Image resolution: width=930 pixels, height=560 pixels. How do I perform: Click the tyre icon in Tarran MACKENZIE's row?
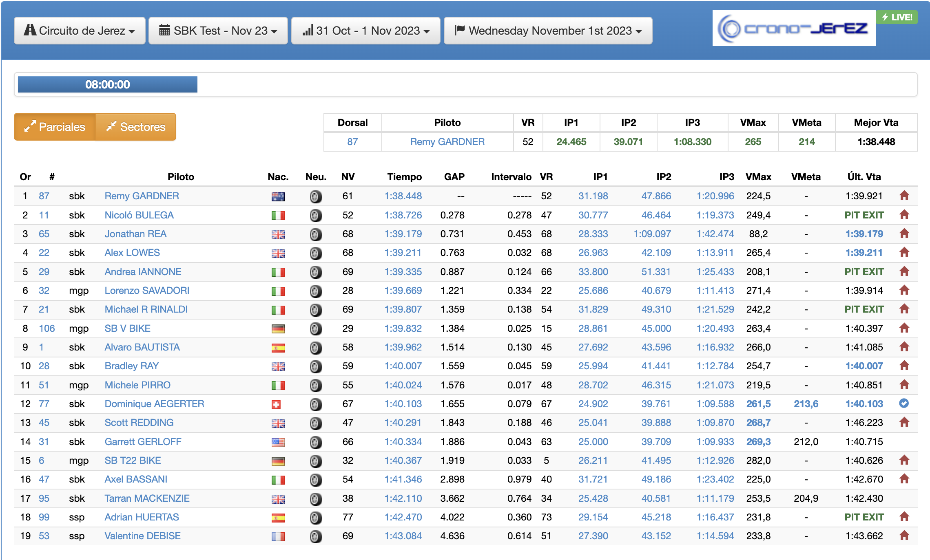pos(315,499)
